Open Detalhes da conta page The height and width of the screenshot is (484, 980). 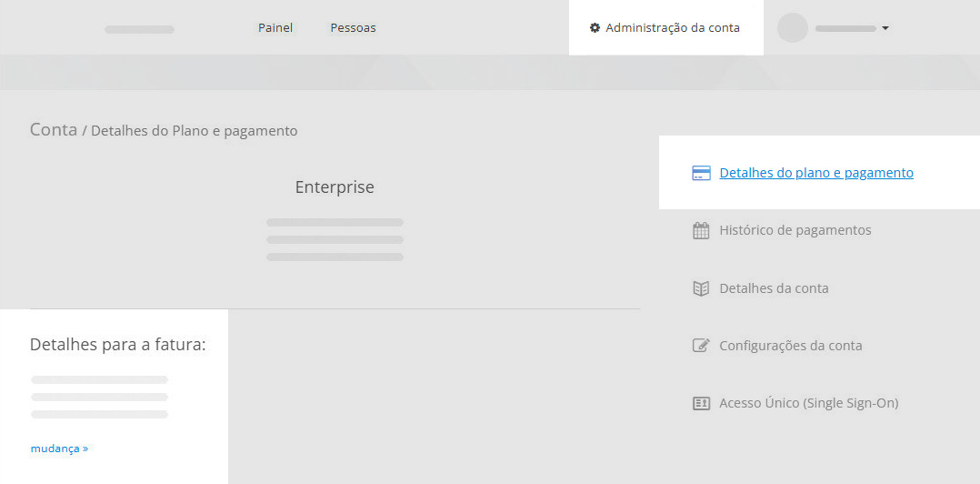coord(774,289)
